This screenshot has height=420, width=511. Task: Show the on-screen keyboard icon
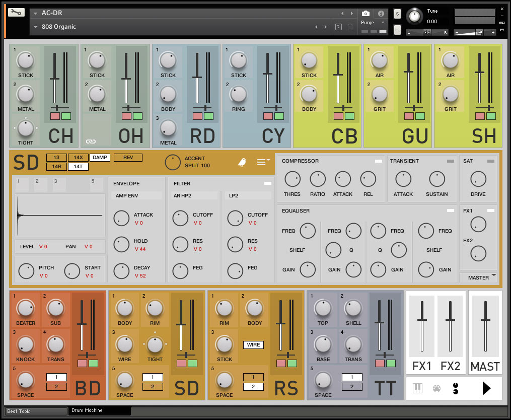417,388
